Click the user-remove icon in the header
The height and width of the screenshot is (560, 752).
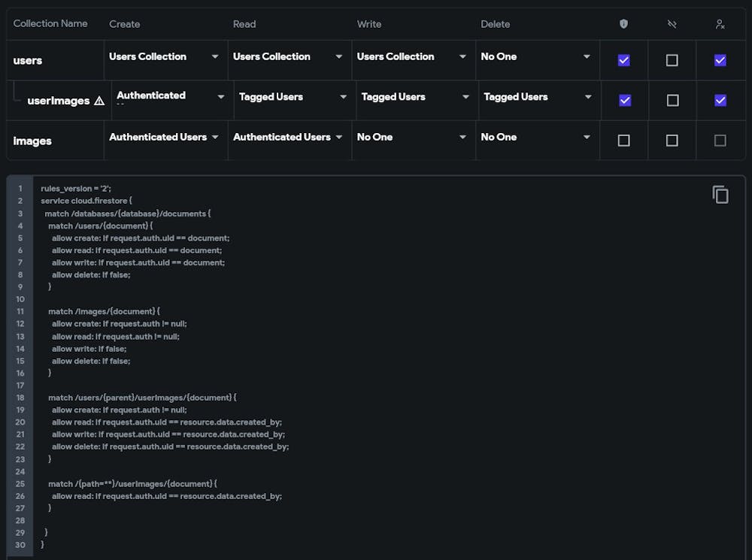pyautogui.click(x=720, y=24)
